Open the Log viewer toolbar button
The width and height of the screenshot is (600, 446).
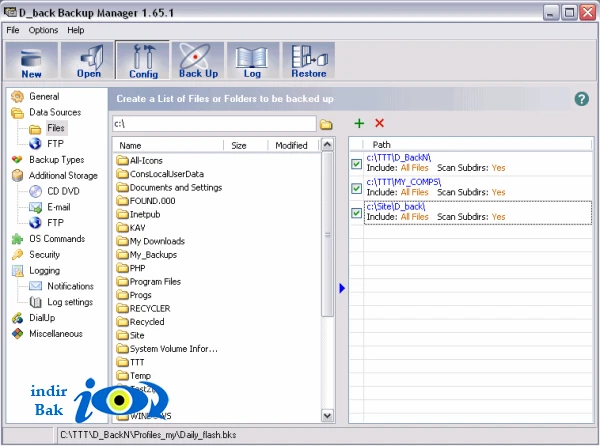pos(253,60)
